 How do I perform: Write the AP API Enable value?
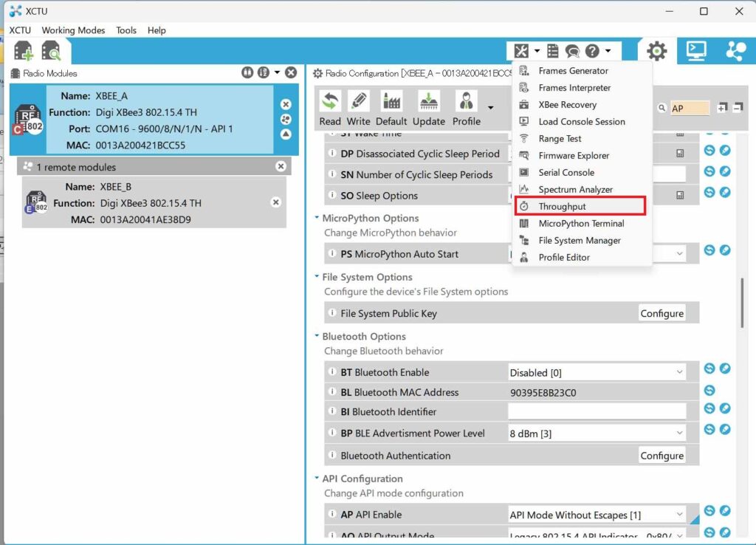[725, 510]
